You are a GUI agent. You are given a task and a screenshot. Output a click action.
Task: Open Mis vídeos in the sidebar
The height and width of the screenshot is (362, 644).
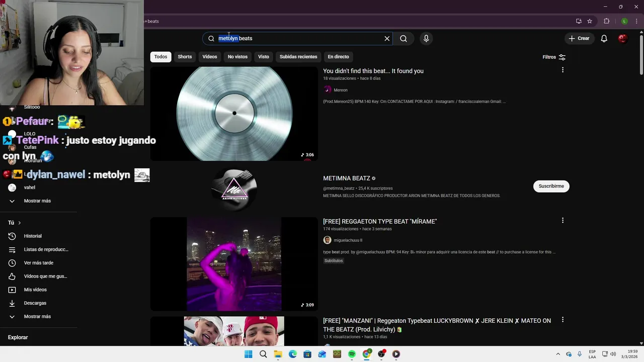(x=35, y=290)
